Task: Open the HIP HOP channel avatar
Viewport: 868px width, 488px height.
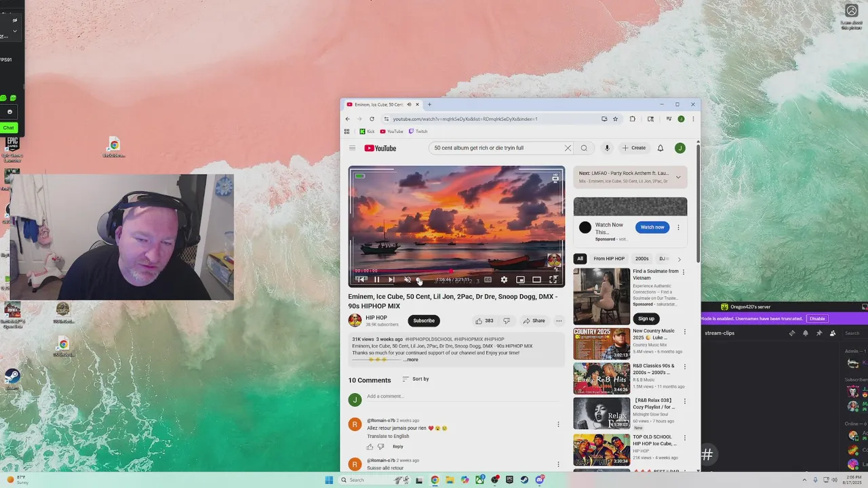Action: pos(355,321)
